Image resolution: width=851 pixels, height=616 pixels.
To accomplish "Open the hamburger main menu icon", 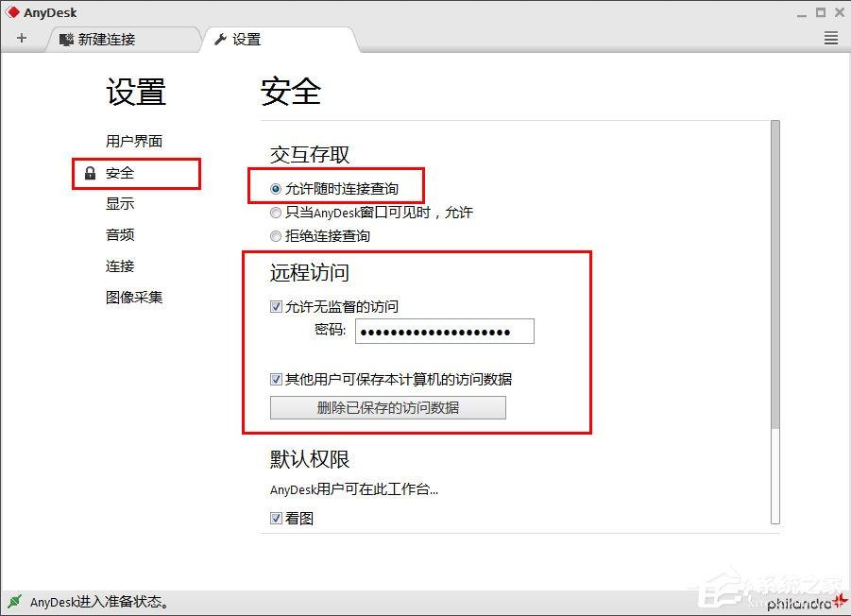I will (829, 38).
